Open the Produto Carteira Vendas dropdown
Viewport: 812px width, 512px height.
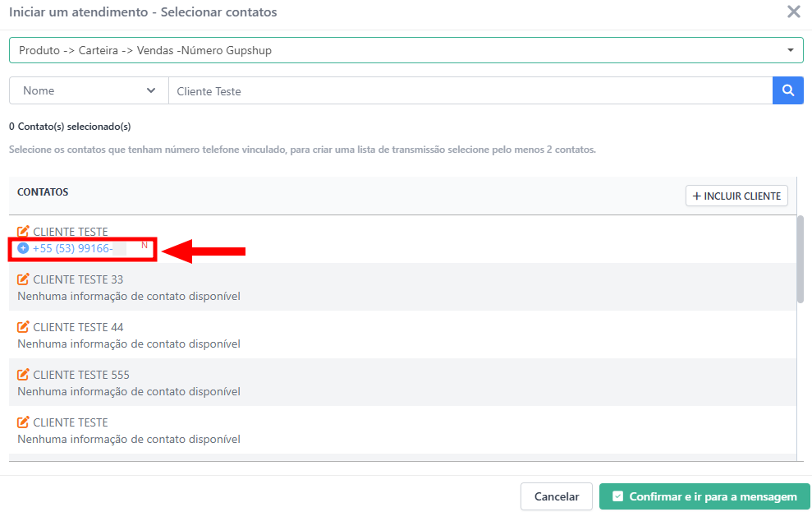pos(406,50)
